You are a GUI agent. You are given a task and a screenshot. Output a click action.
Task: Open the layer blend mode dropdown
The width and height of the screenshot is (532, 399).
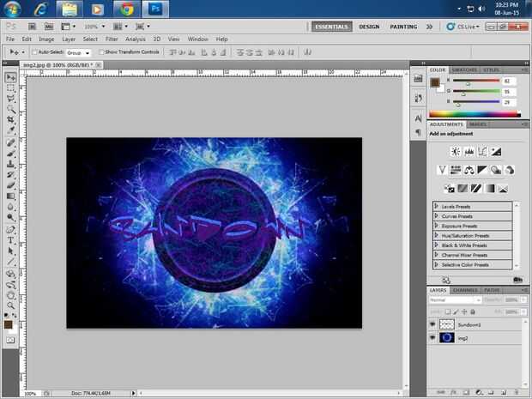click(455, 300)
